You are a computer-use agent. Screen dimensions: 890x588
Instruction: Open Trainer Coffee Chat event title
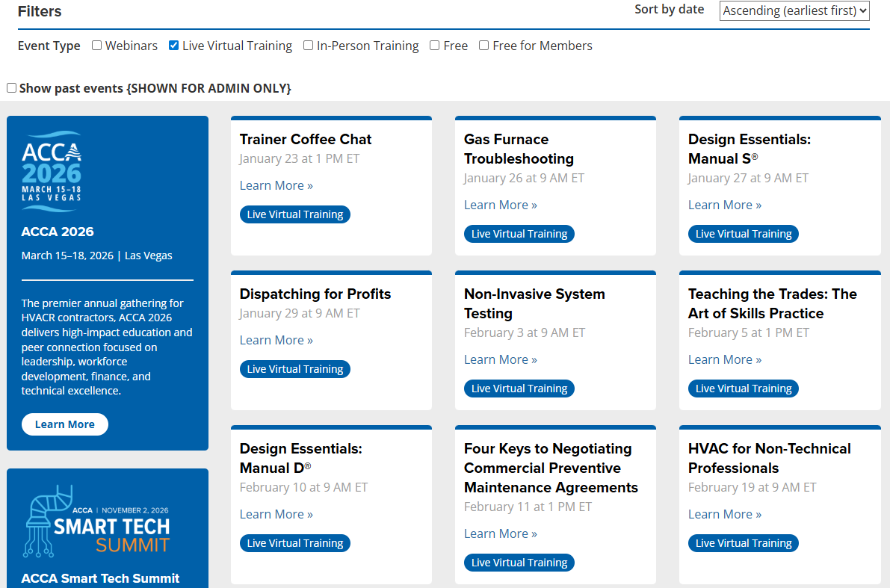click(x=306, y=139)
